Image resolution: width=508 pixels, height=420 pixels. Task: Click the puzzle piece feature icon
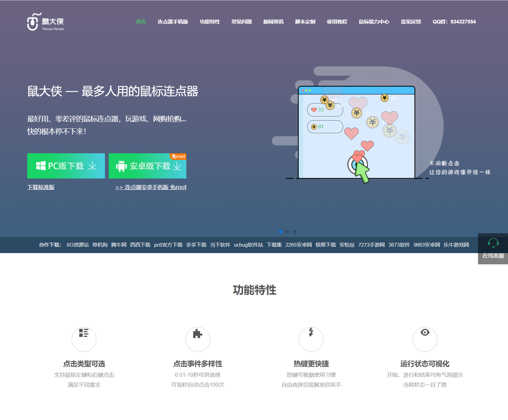(x=198, y=333)
